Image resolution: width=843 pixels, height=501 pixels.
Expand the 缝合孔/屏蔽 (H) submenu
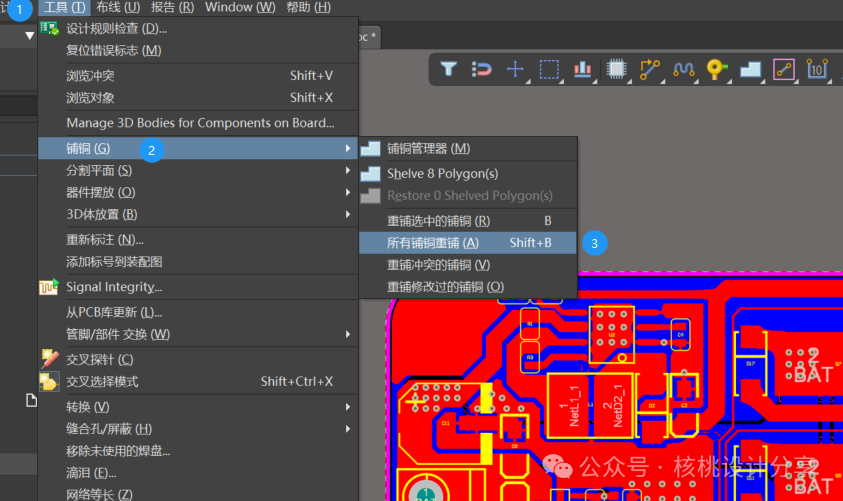click(x=198, y=429)
